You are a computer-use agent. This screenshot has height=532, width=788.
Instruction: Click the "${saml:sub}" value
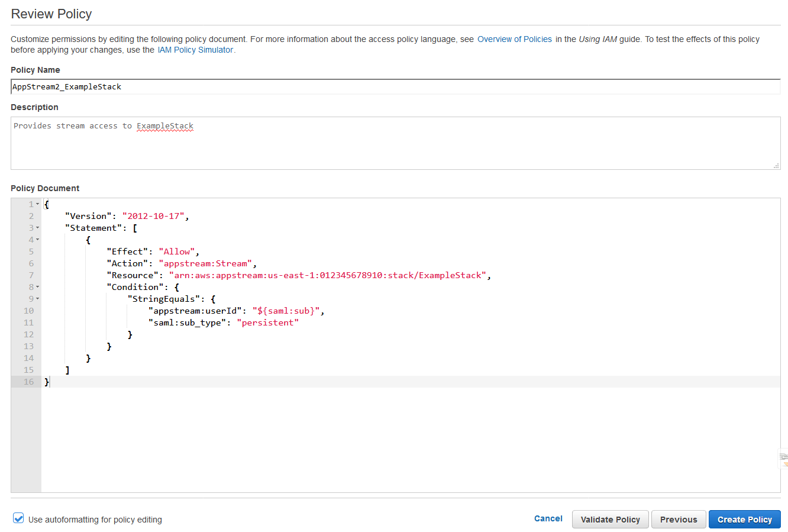286,311
